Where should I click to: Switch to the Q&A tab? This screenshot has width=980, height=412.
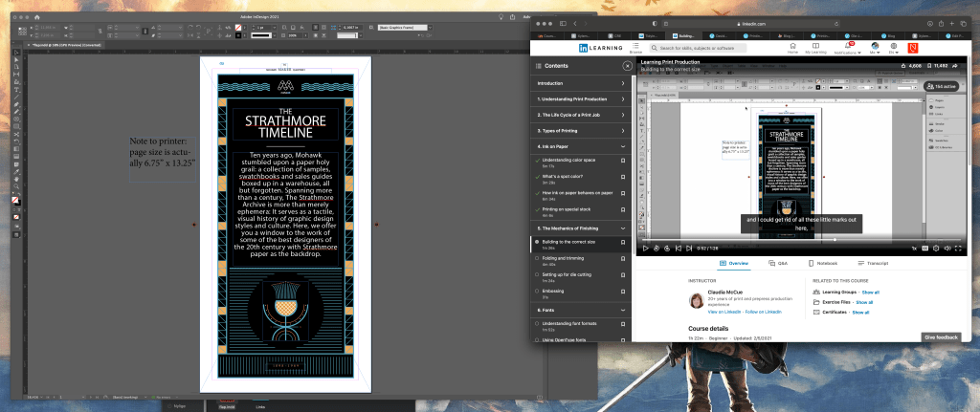777,262
